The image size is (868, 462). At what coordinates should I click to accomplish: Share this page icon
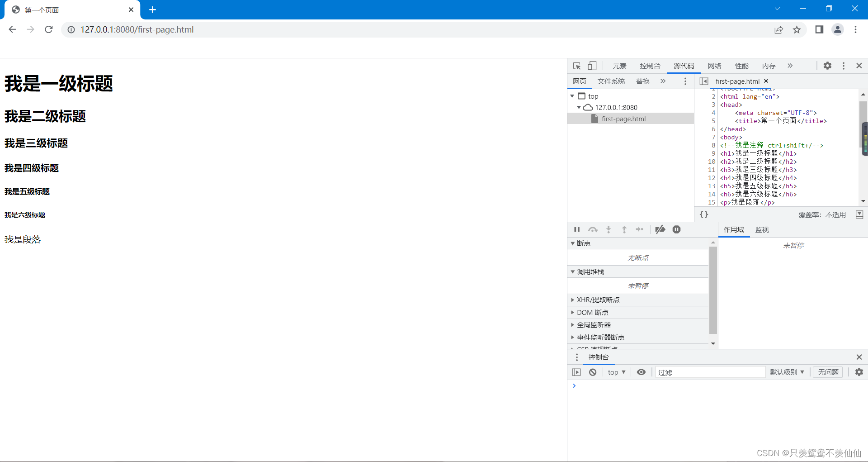778,29
